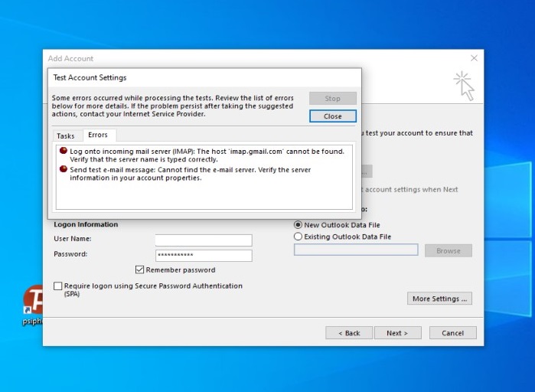Select the 'Log onto incoming mail server' error text
Viewport: 535px width, 392px height.
point(207,155)
